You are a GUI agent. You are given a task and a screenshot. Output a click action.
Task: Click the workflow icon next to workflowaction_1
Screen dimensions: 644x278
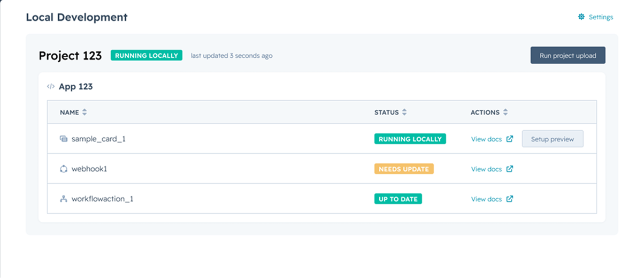click(64, 199)
